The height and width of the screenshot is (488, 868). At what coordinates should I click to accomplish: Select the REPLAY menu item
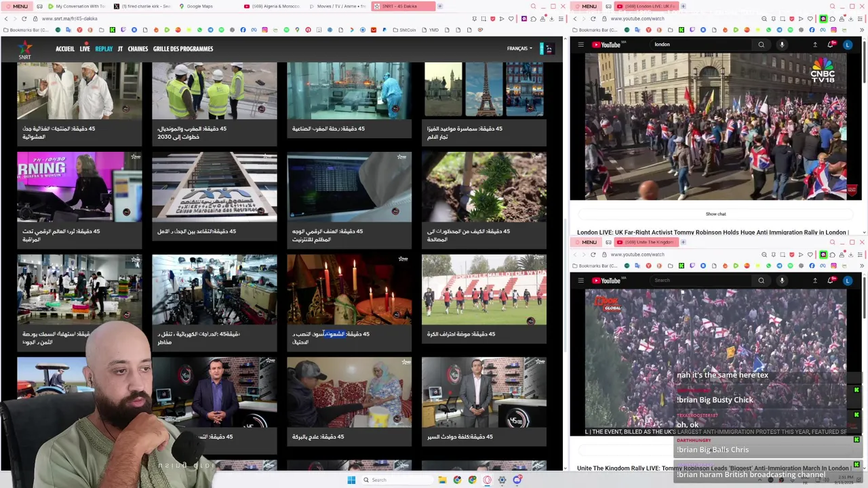(x=104, y=49)
